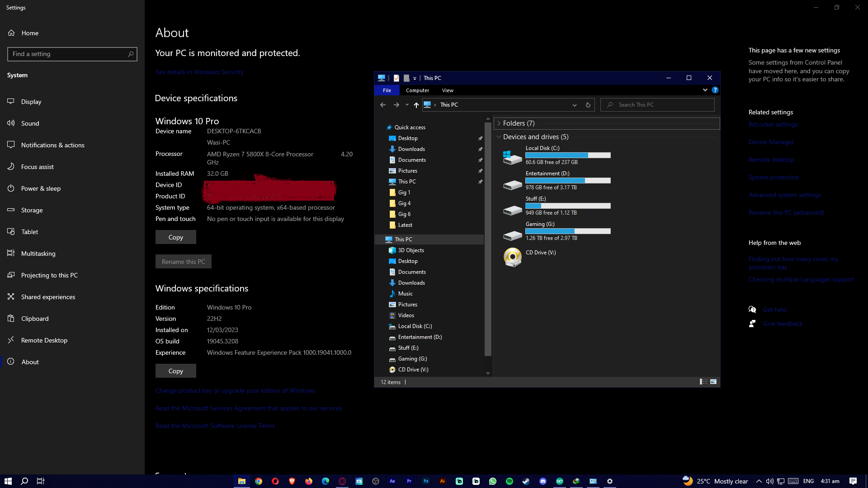Image resolution: width=868 pixels, height=488 pixels.
Task: Open Videos in navigation pane
Action: coord(406,315)
